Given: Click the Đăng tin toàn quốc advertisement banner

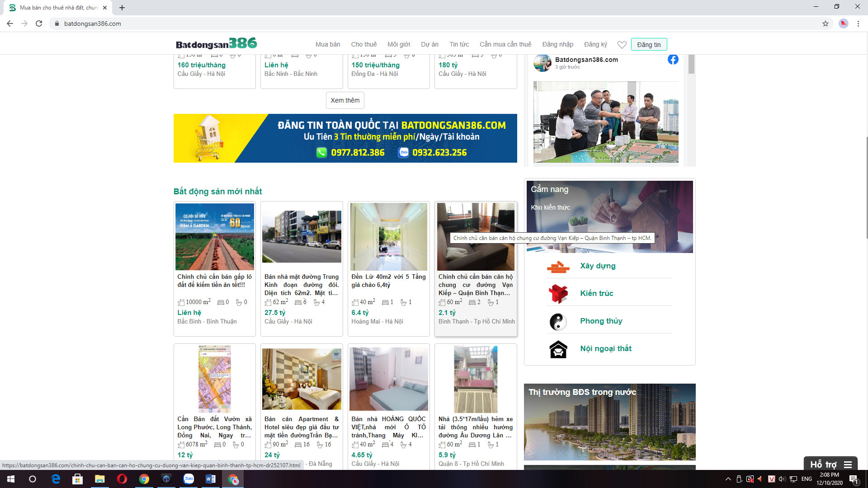Looking at the screenshot, I should [x=345, y=138].
